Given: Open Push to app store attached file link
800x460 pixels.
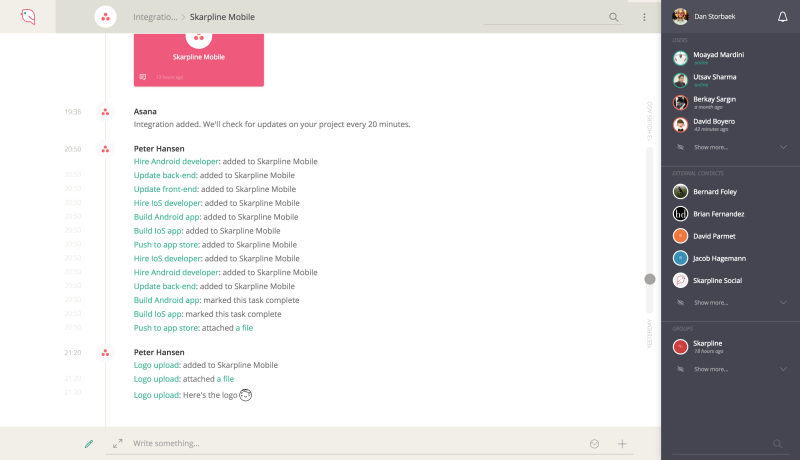Looking at the screenshot, I should click(x=244, y=328).
